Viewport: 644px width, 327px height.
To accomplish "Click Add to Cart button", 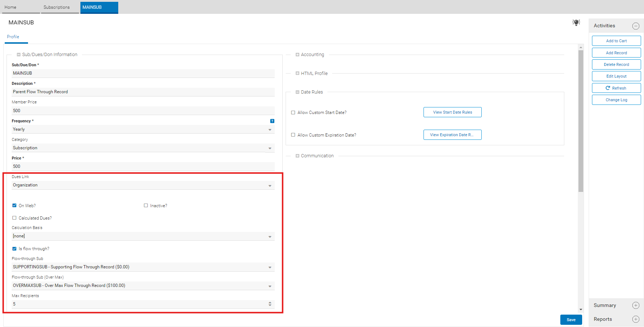I will [616, 41].
